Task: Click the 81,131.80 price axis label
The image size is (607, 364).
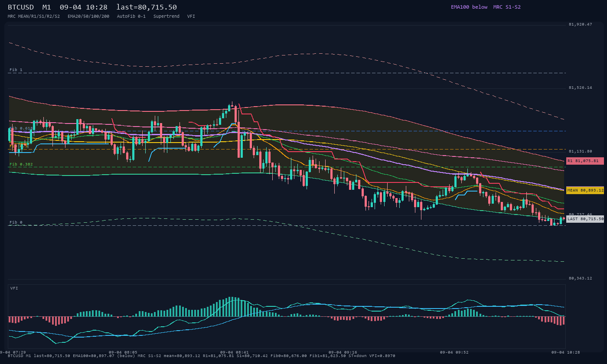Action: coord(580,151)
